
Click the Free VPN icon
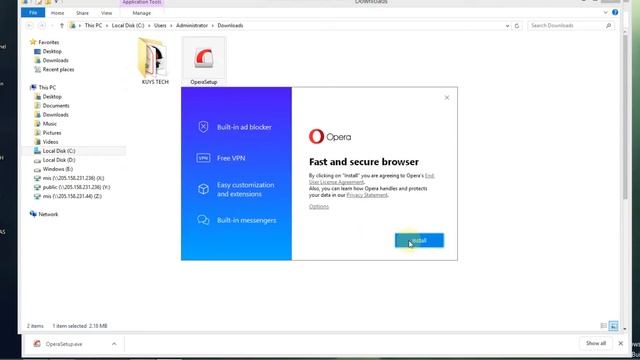pos(203,158)
